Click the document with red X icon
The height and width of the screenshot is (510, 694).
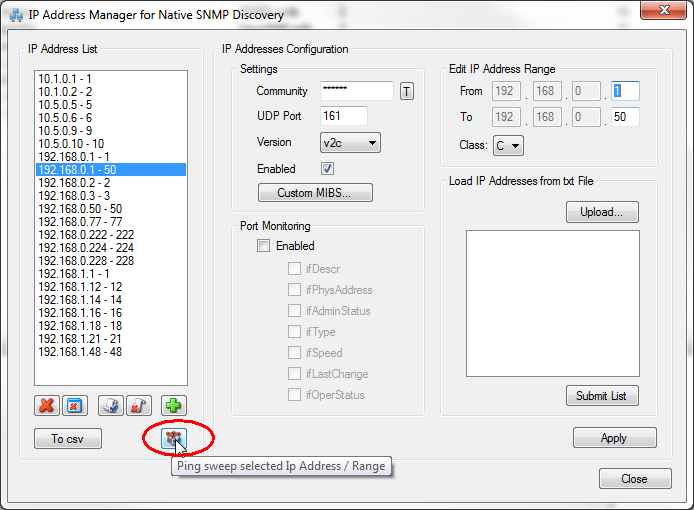click(x=138, y=405)
